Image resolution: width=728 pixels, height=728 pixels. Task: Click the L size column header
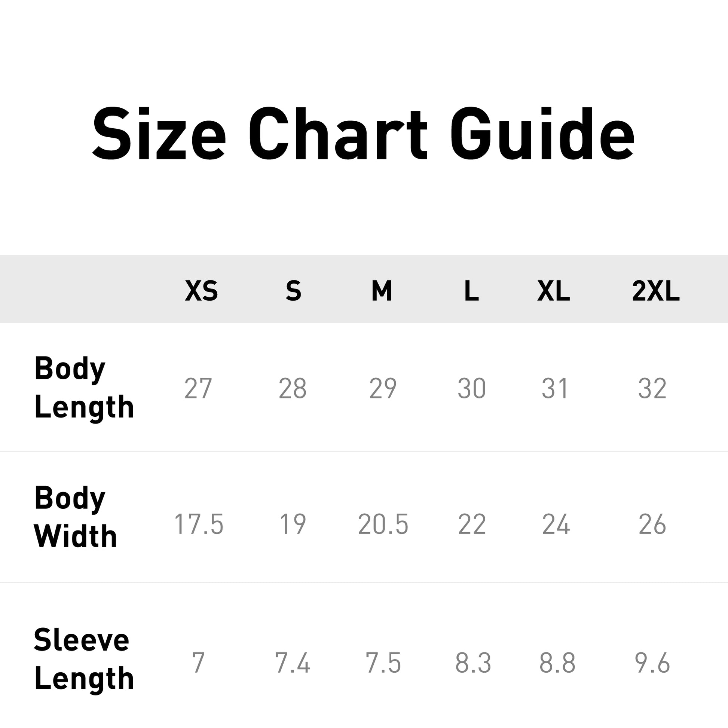[x=471, y=291]
